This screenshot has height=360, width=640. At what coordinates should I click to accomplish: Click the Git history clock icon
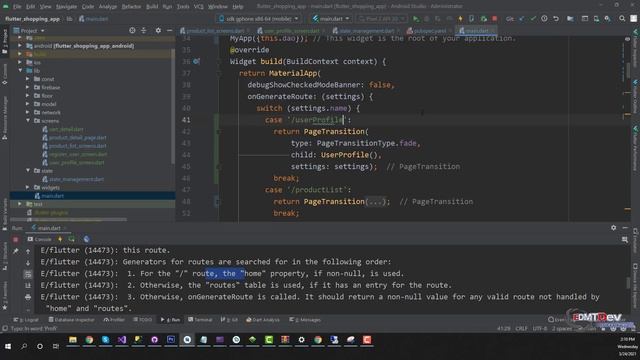544,19
